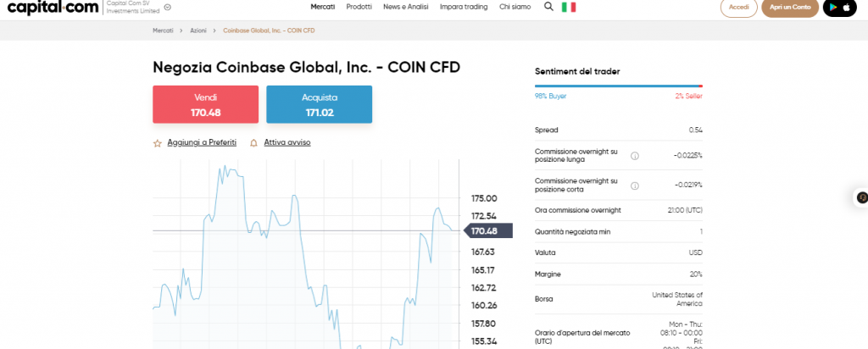This screenshot has height=349, width=868.
Task: Click Vendi 170.48 sell button
Action: (205, 104)
